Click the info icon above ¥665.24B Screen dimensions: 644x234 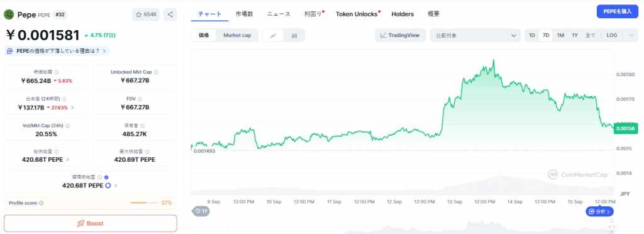point(56,72)
